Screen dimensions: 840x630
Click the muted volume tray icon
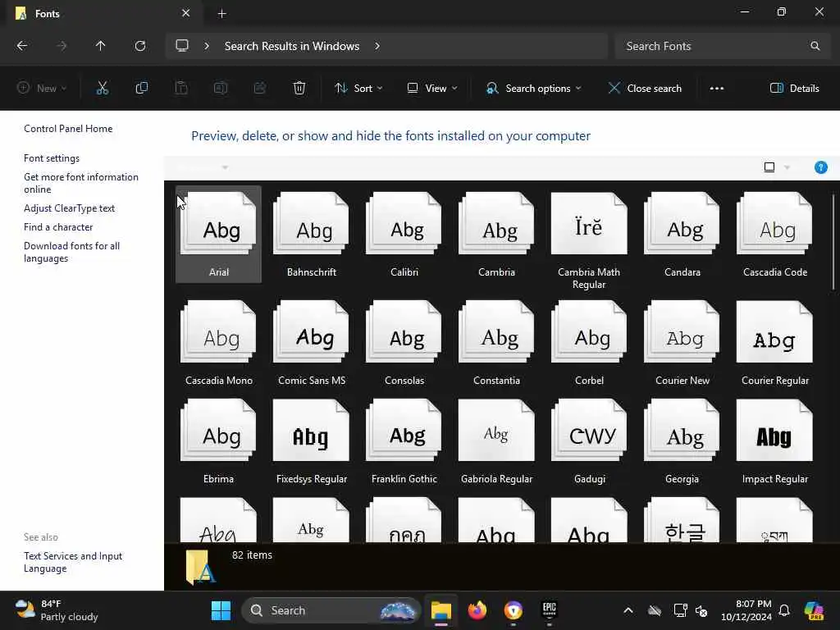pyautogui.click(x=701, y=610)
